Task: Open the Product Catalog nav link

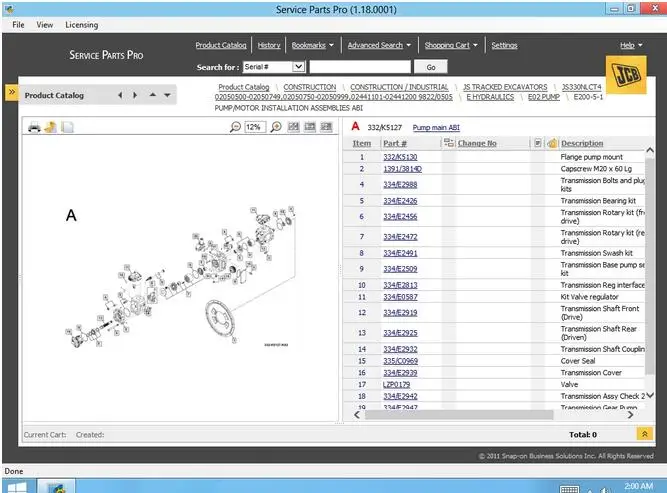Action: tap(221, 45)
